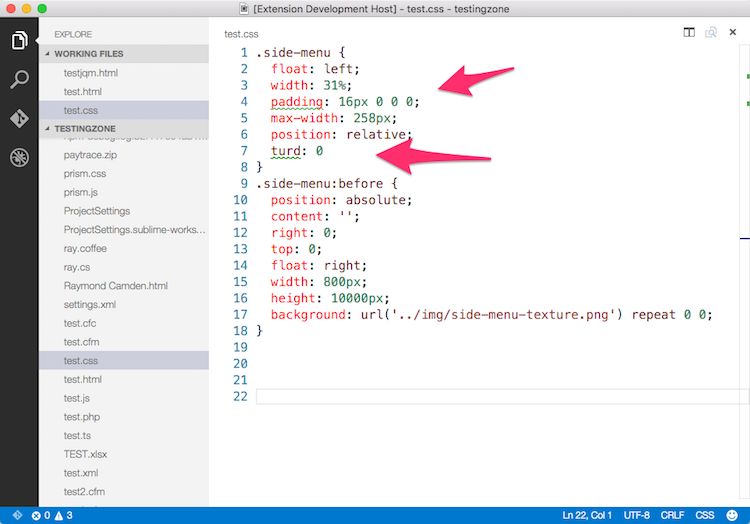Screen dimensions: 750x524
Task: Split the editor
Action: pos(689,32)
